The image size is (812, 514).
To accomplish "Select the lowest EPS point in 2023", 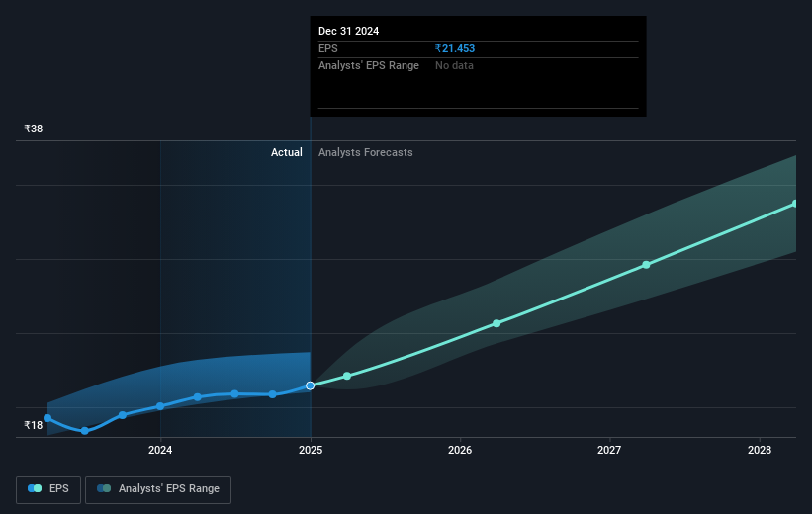I will coord(85,431).
